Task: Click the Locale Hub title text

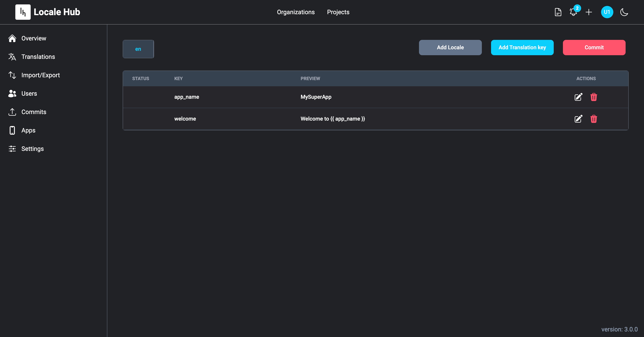Action: (57, 12)
